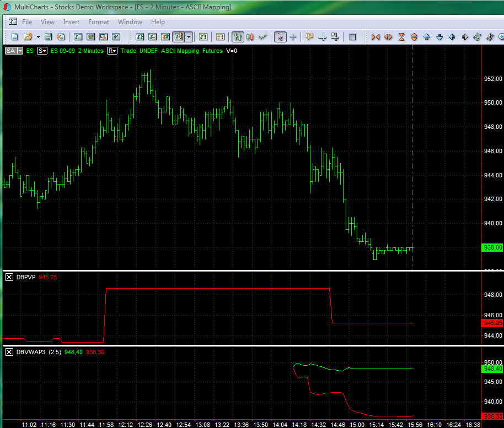The width and height of the screenshot is (504, 428).
Task: Click the chart window icon left of File
Action: (x=13, y=21)
